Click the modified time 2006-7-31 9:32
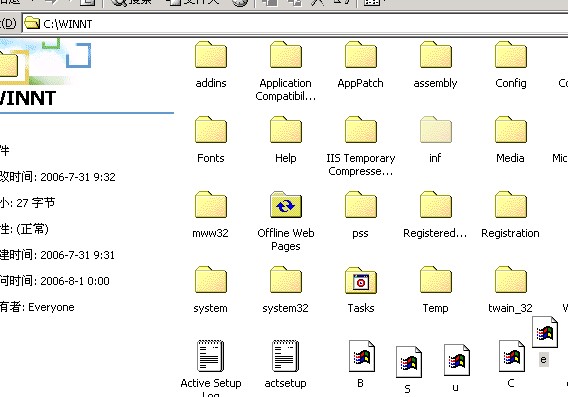The width and height of the screenshot is (568, 397). (78, 177)
